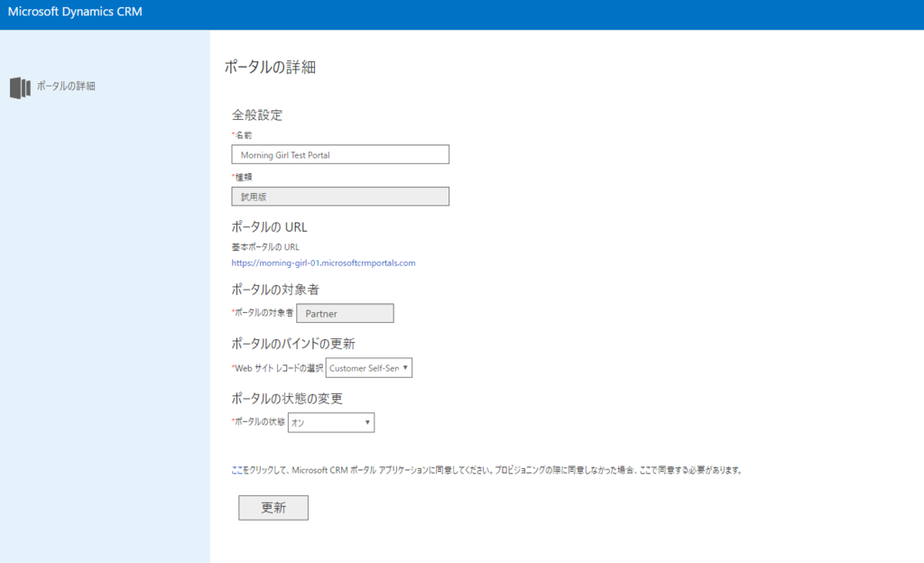Open the Web サイト レコードの選択 dropdown
This screenshot has height=563, width=924.
369,367
